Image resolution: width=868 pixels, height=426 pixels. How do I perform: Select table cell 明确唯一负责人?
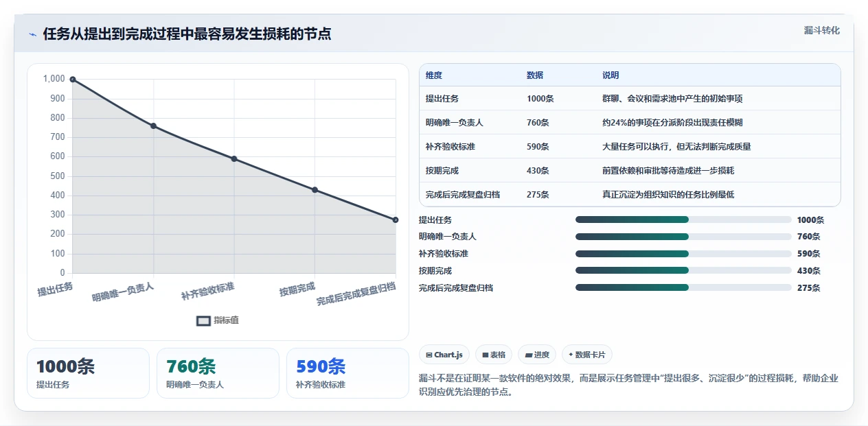455,123
